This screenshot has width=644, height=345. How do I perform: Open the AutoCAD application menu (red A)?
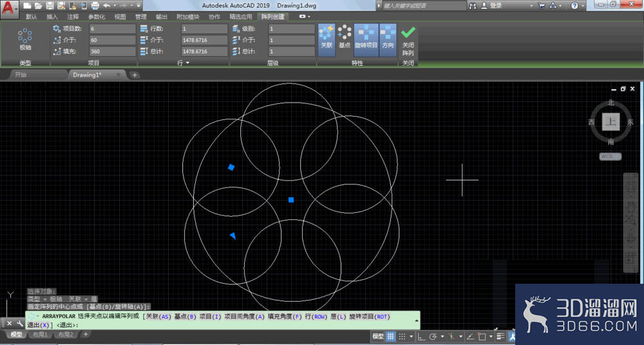(x=9, y=8)
